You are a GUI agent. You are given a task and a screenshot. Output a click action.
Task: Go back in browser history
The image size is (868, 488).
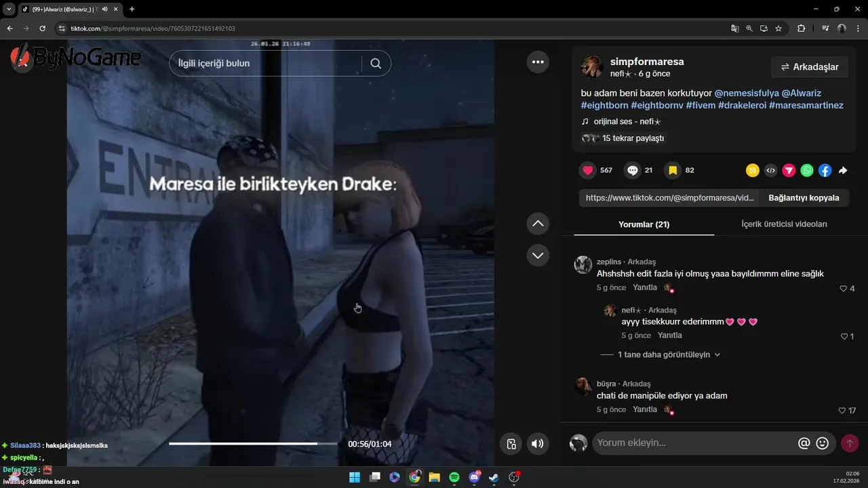[x=10, y=28]
